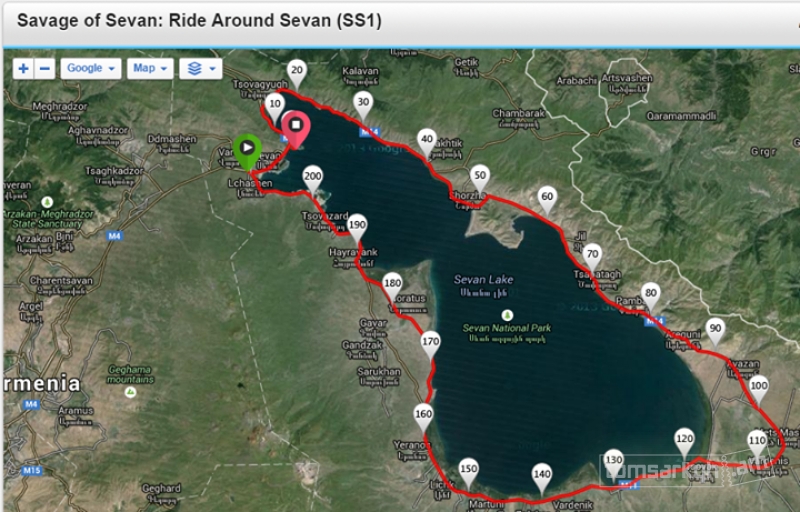Select the 20 km distance marker
This screenshot has height=512, width=800.
(297, 71)
